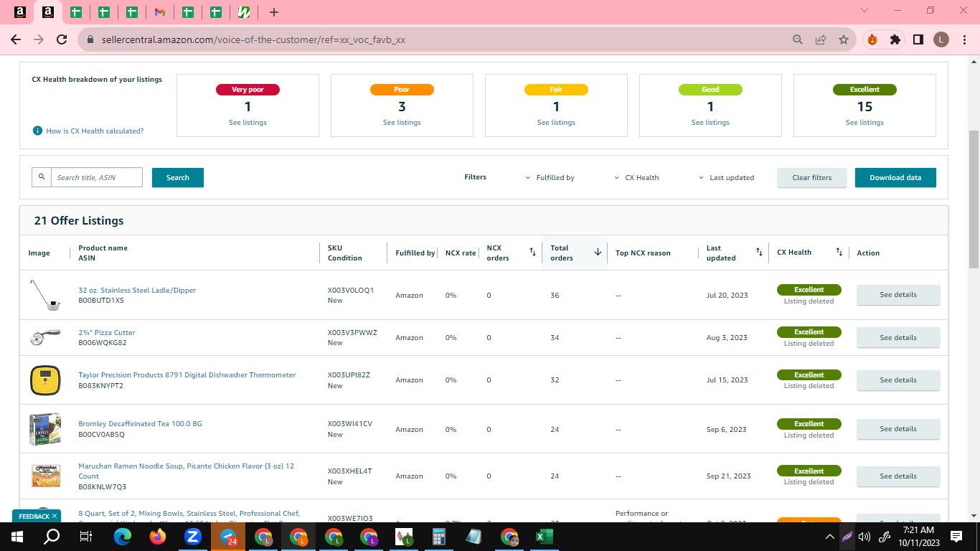The width and height of the screenshot is (980, 551).
Task: Open Windows notification center
Action: [x=956, y=536]
